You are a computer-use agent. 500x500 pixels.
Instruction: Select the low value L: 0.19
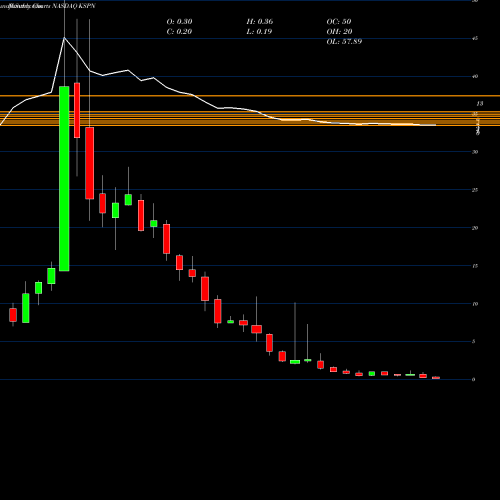coord(259,32)
